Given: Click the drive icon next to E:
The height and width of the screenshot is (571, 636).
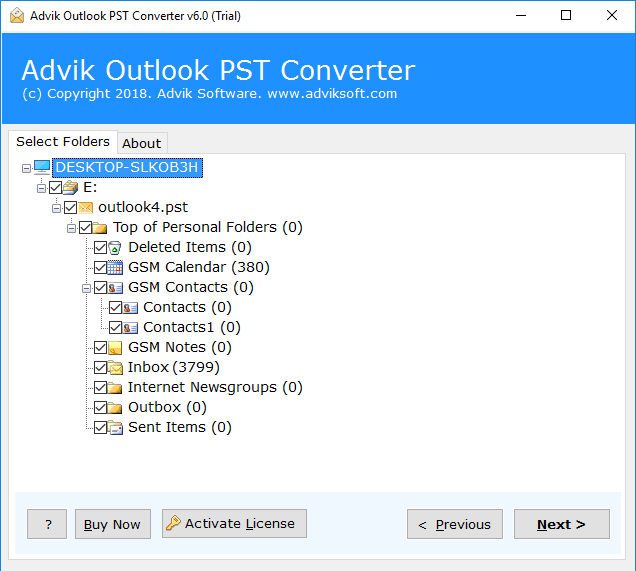Looking at the screenshot, I should (71, 187).
